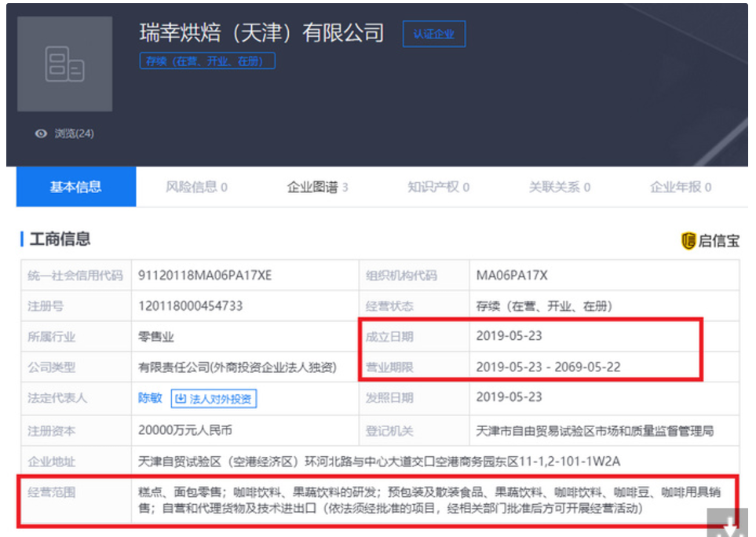756x537 pixels.
Task: Click the 经营范围 business scope description
Action: 429,500
